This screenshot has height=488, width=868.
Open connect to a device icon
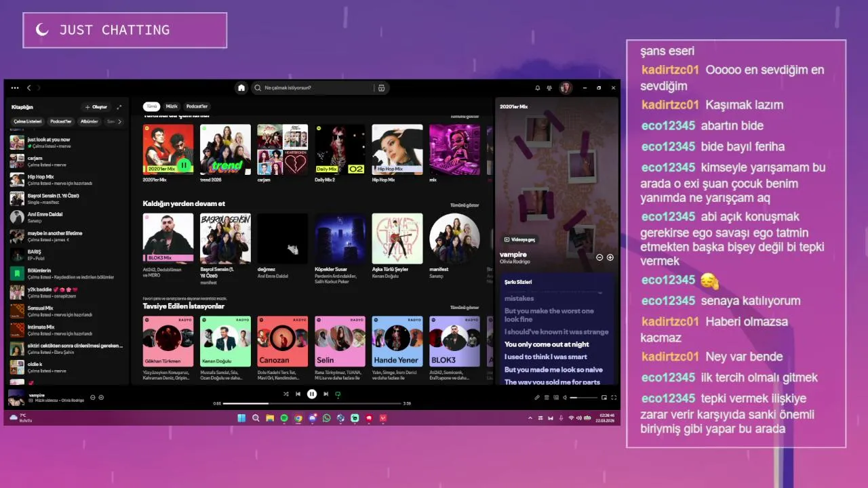tap(556, 397)
